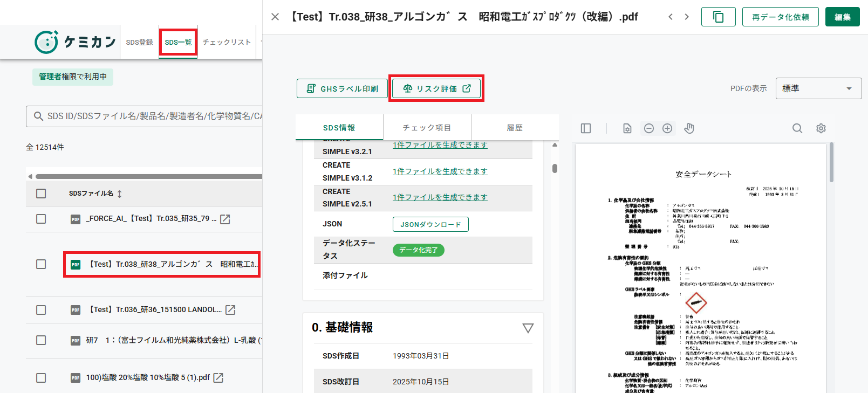The height and width of the screenshot is (393, 868).
Task: Open Tr.035 file in new window
Action: pyautogui.click(x=225, y=219)
